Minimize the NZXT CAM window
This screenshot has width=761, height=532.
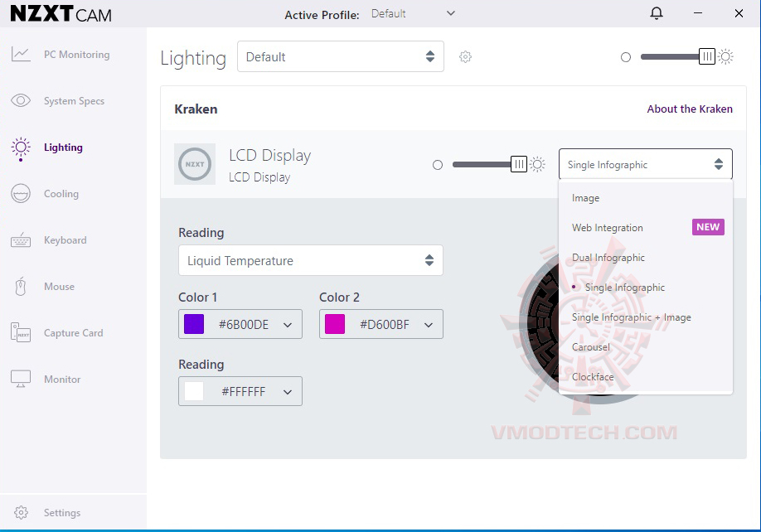coord(698,13)
